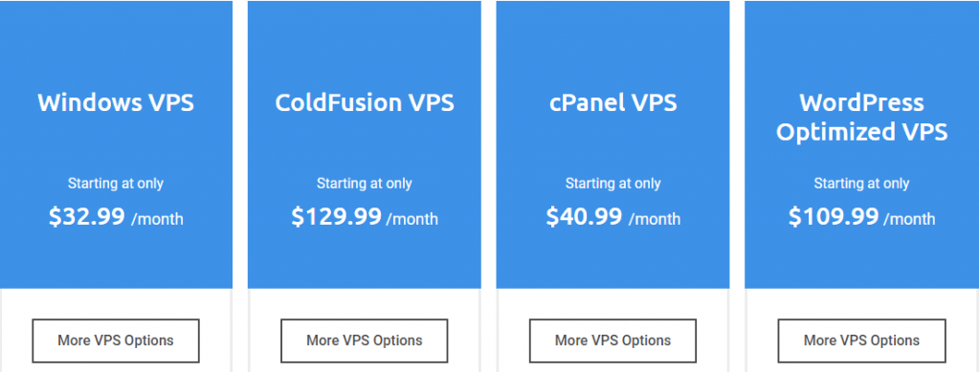Click 'Starting at only' on WordPress card

(x=861, y=184)
